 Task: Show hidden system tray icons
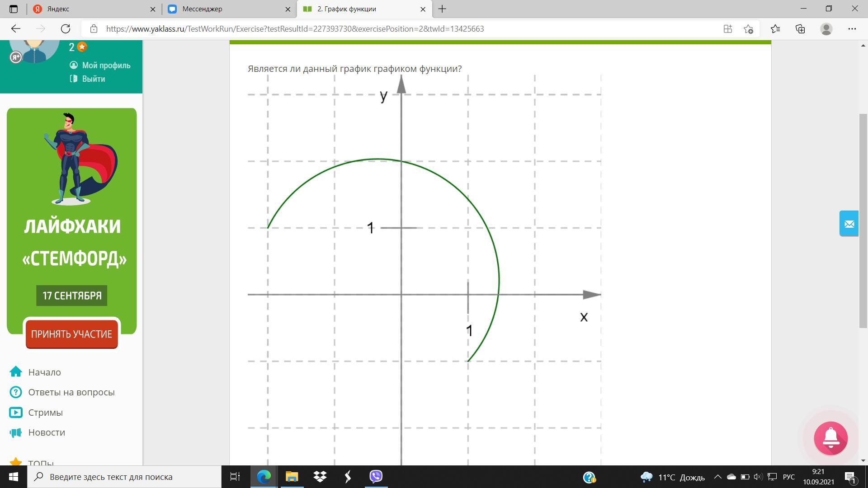(717, 477)
